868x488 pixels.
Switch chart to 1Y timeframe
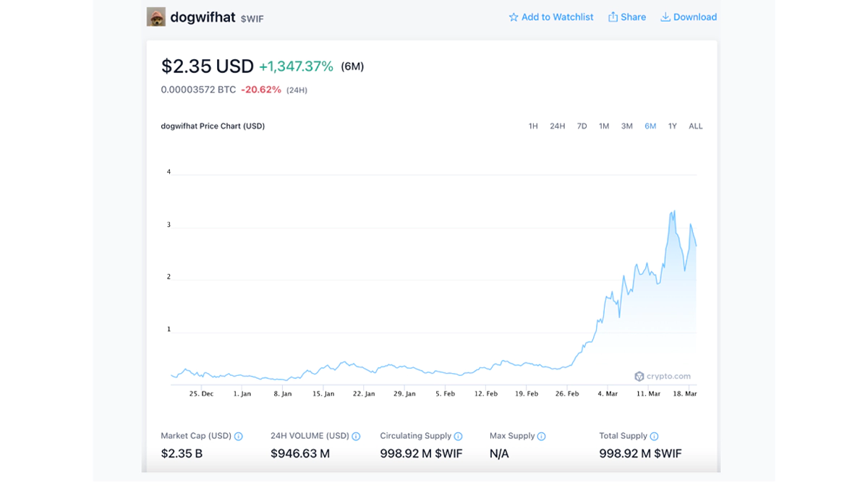673,127
